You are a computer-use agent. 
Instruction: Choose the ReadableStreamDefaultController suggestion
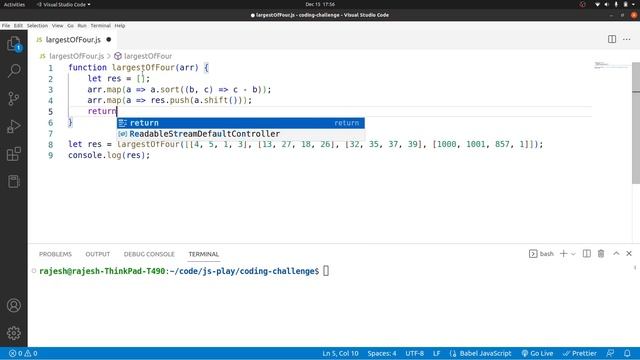[x=241, y=134]
